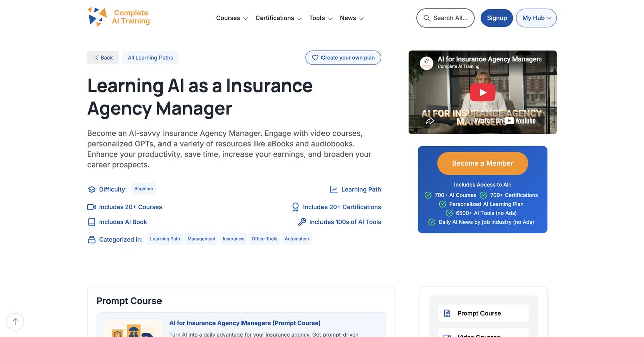Screen dimensions: 644x337
Task: Open AI for Insurance Agency Managers Prompt Course link
Action: pyautogui.click(x=245, y=323)
